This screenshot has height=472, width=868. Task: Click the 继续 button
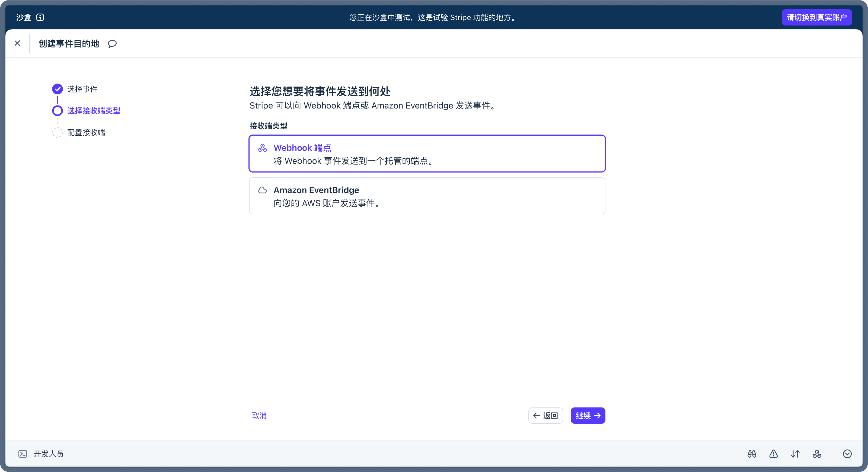click(x=588, y=415)
